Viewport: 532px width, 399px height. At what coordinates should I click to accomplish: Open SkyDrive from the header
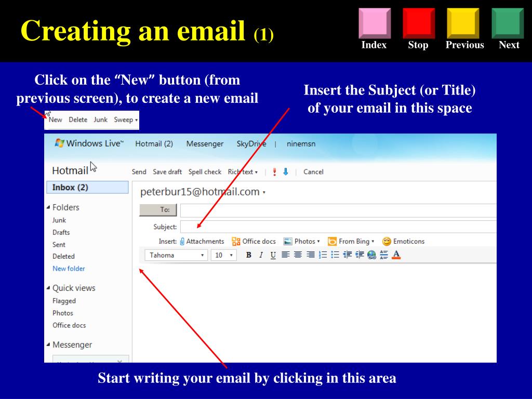(251, 144)
